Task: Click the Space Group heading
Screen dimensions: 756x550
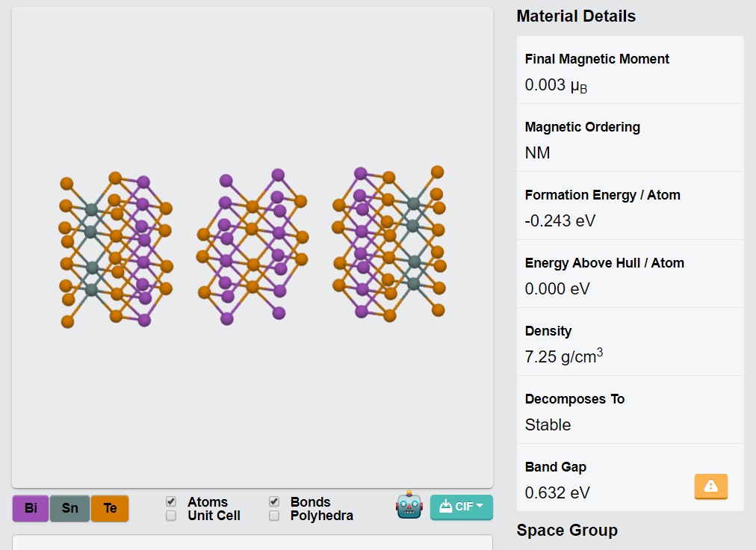Action: click(x=567, y=530)
